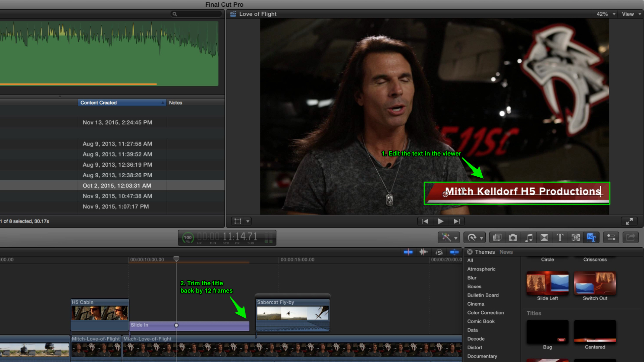Enter full screen viewer mode
The height and width of the screenshot is (362, 644).
point(629,221)
